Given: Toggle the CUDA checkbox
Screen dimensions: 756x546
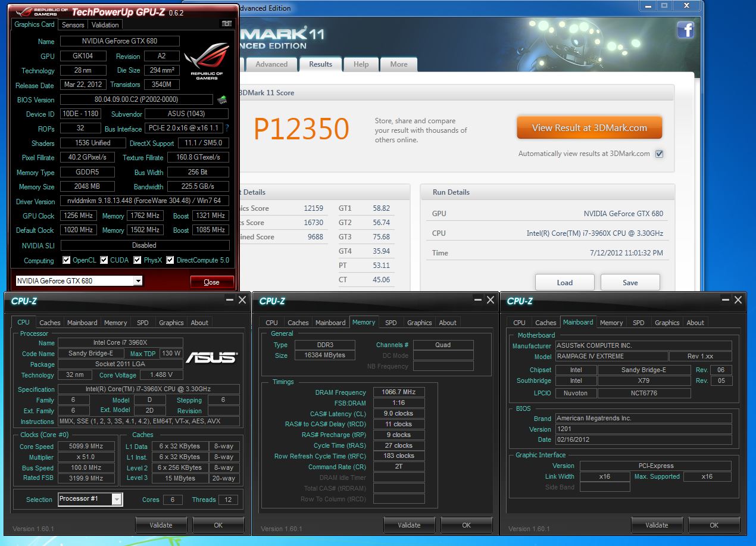Looking at the screenshot, I should pyautogui.click(x=104, y=260).
